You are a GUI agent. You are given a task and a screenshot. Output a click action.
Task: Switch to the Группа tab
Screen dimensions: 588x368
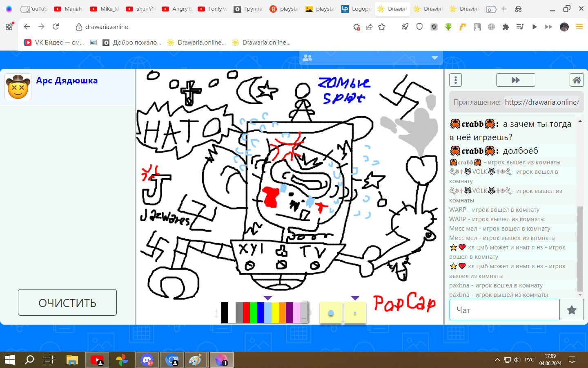[x=248, y=9]
